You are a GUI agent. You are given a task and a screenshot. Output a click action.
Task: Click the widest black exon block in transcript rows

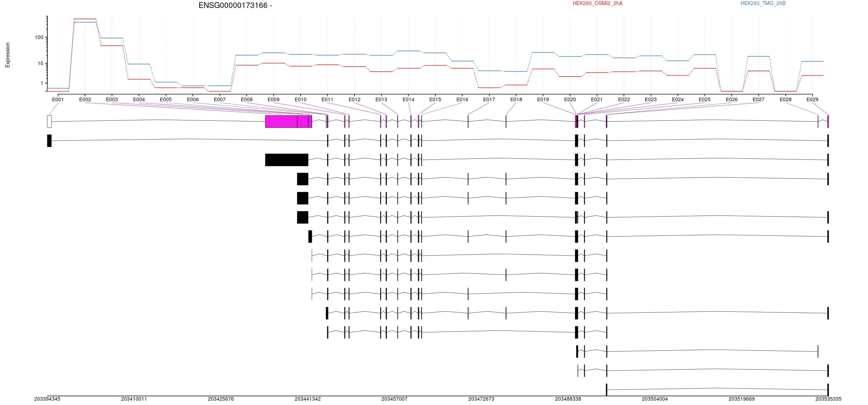286,160
